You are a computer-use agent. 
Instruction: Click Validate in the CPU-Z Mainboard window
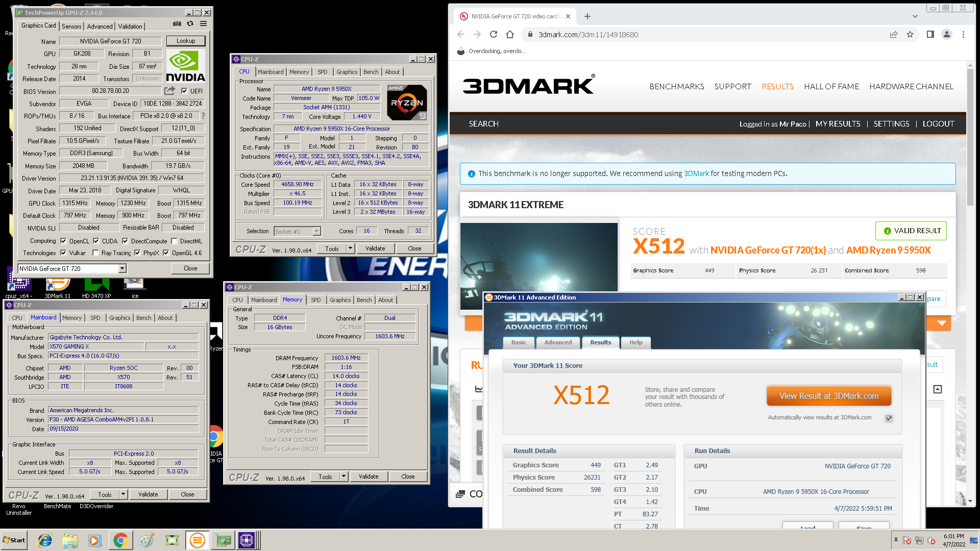(148, 494)
